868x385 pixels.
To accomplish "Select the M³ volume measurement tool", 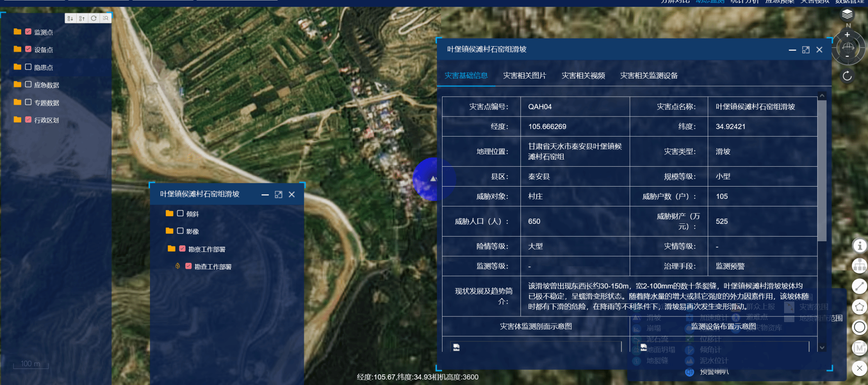I will (860, 348).
